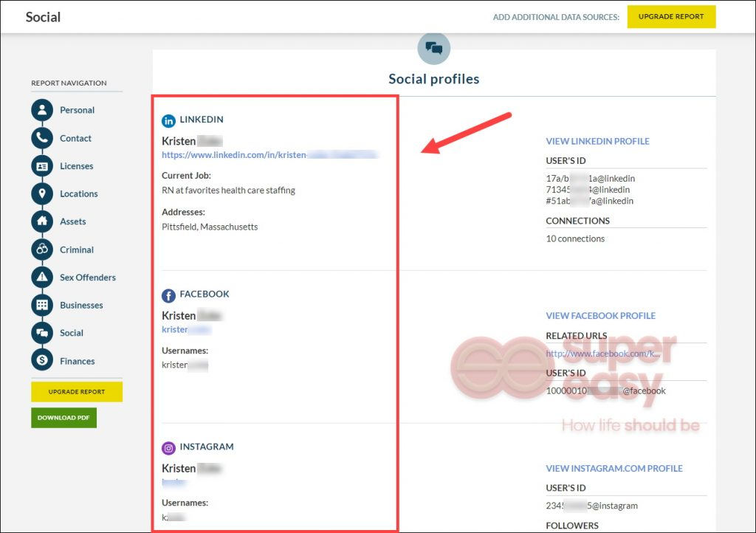Click the blue Facebook username link under Kristen
The height and width of the screenshot is (533, 756).
186,330
